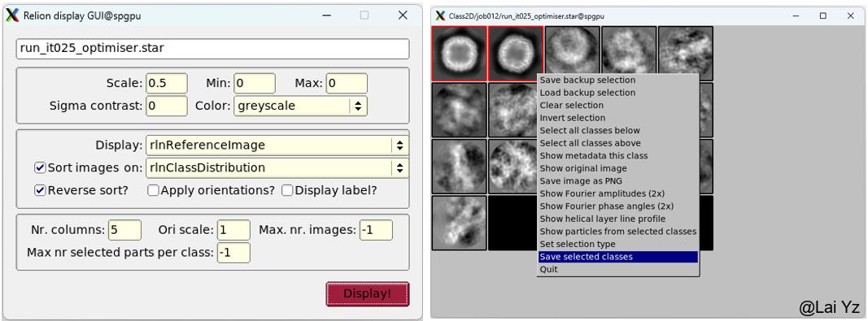The height and width of the screenshot is (321, 868).
Task: Click the Scale input field
Action: click(167, 84)
